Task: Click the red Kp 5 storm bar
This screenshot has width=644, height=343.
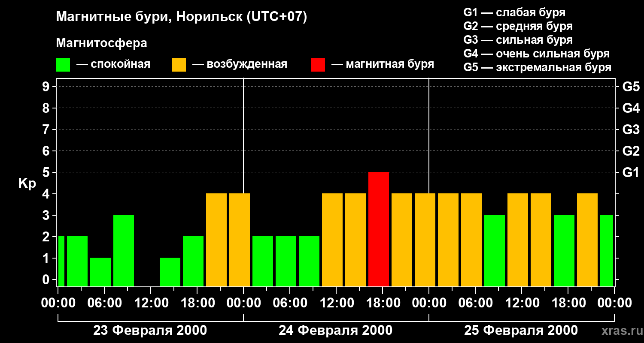Action: [379, 229]
